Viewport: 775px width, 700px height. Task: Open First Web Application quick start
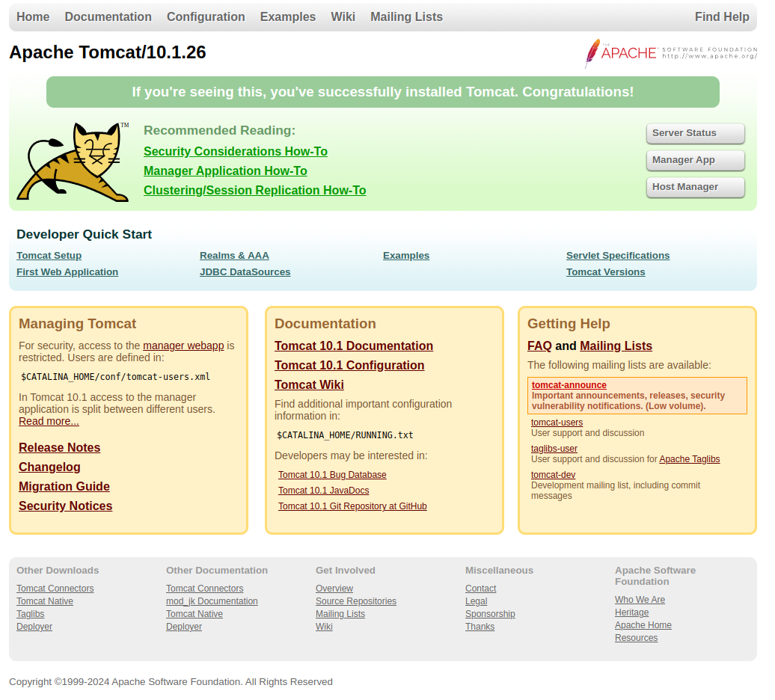(x=67, y=271)
